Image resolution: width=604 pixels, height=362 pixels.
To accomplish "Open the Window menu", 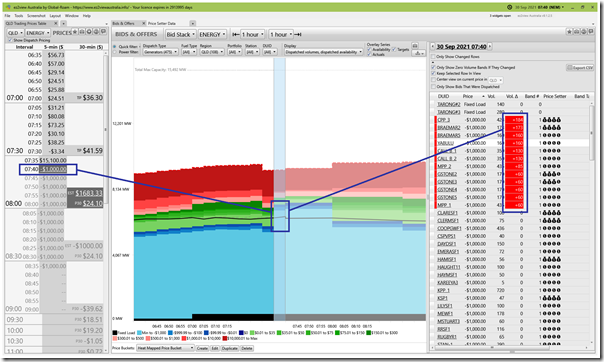I will pos(72,16).
